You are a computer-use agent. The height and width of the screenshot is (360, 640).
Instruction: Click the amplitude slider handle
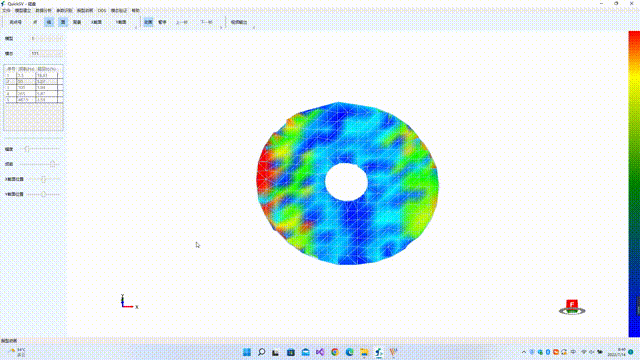pos(27,149)
